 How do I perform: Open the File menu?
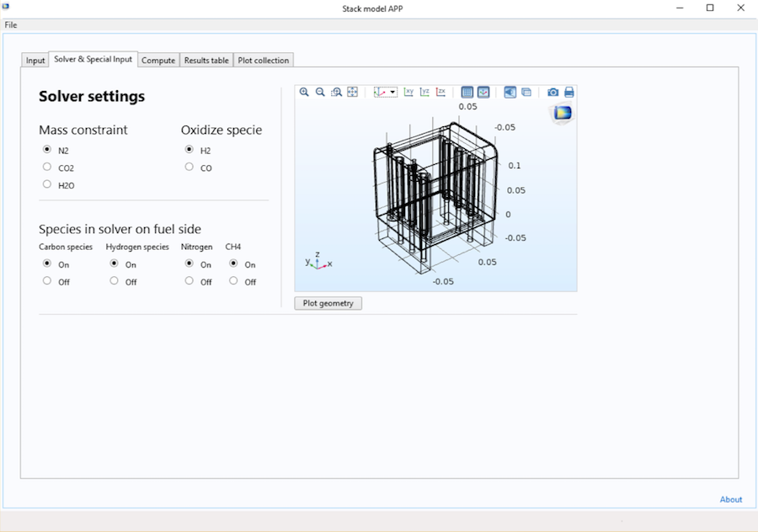(x=11, y=25)
